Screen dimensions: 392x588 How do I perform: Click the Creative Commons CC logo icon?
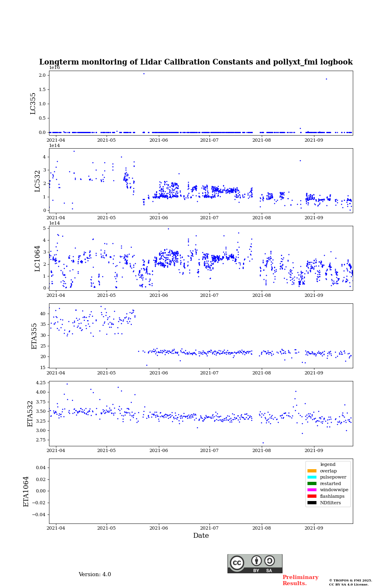coord(237,563)
